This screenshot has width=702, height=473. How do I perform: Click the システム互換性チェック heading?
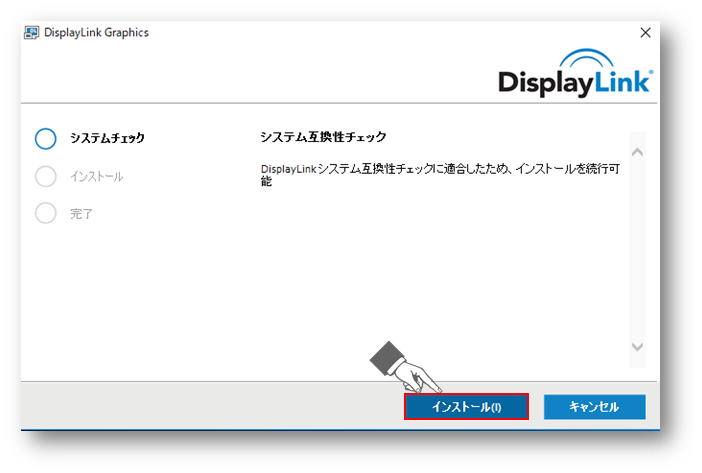point(323,136)
